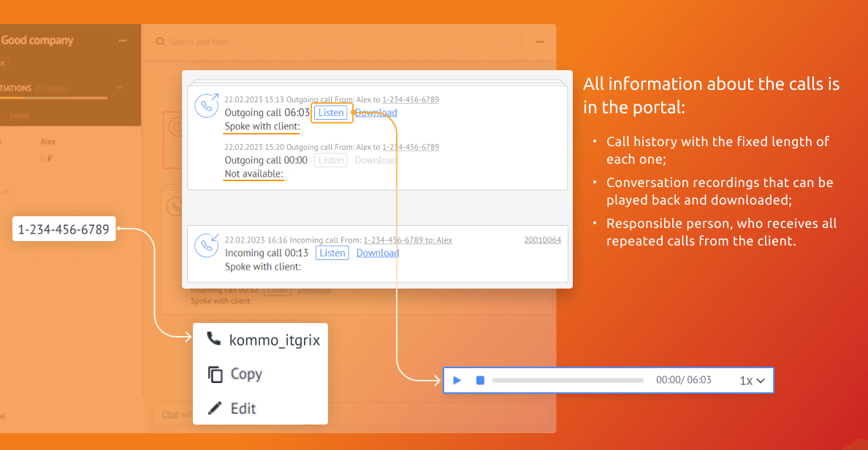Click the incoming call icon at 16:16
This screenshot has height=450, width=868.
(x=206, y=245)
